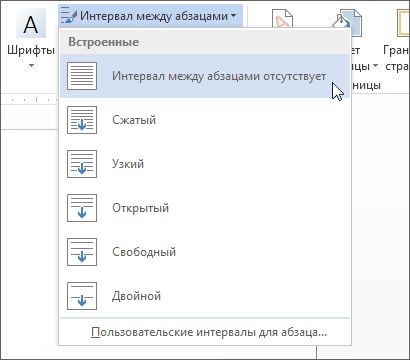
Task: Open Пользовательские интервалы для абзаца dialog
Action: click(205, 332)
